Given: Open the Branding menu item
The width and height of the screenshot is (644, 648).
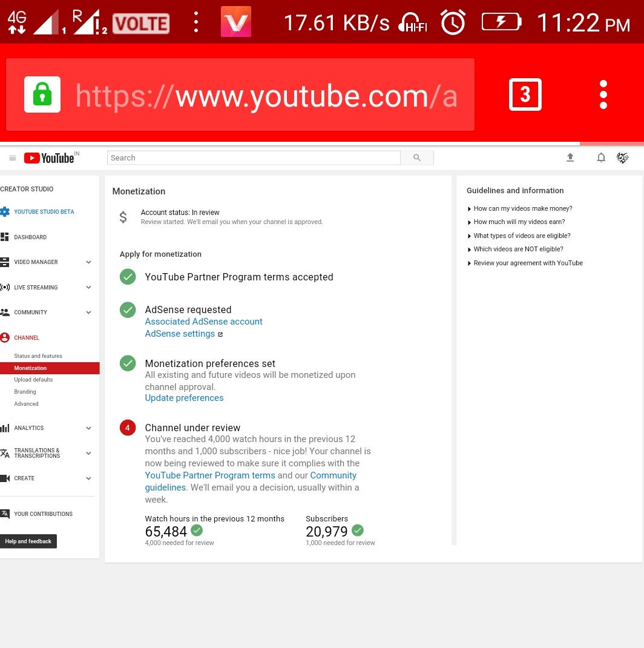Looking at the screenshot, I should coord(25,391).
